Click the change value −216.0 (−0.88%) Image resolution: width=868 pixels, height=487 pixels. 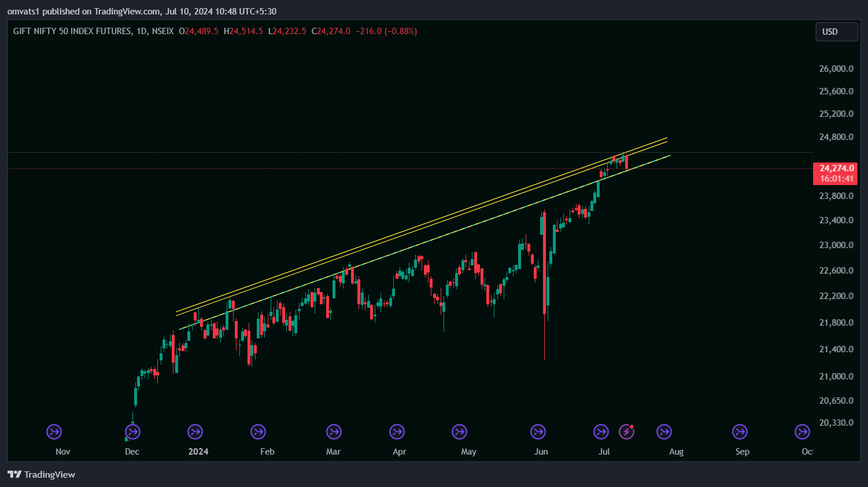(386, 31)
